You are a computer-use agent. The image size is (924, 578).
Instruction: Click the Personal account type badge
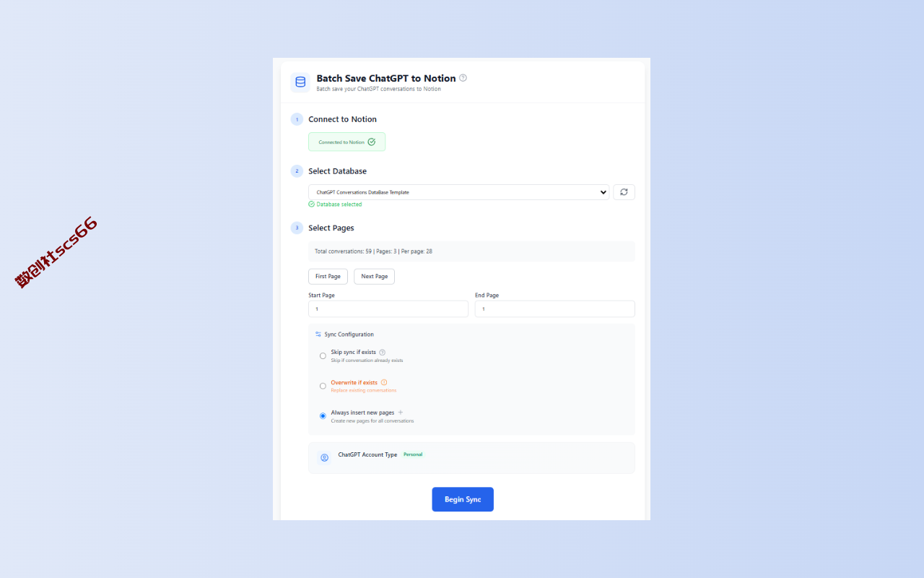click(x=413, y=454)
